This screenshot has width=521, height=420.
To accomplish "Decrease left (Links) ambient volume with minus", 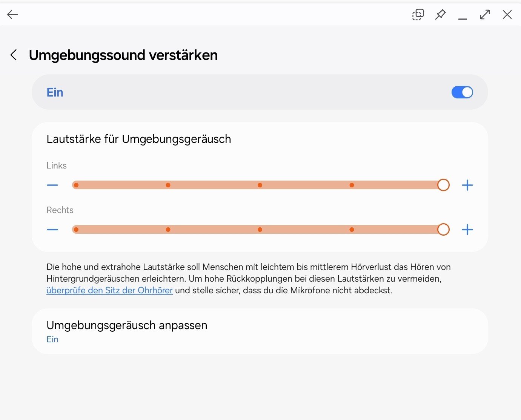I will (52, 185).
